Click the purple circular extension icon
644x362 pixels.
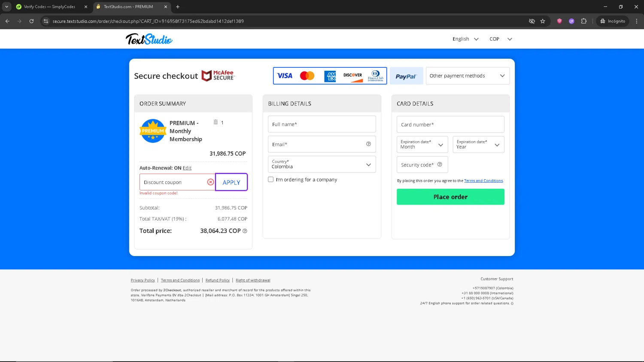click(x=571, y=21)
